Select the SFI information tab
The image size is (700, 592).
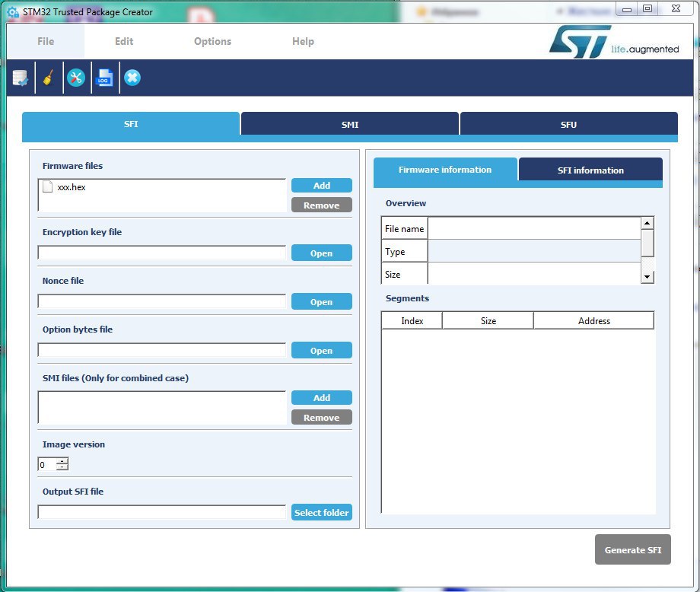(590, 170)
